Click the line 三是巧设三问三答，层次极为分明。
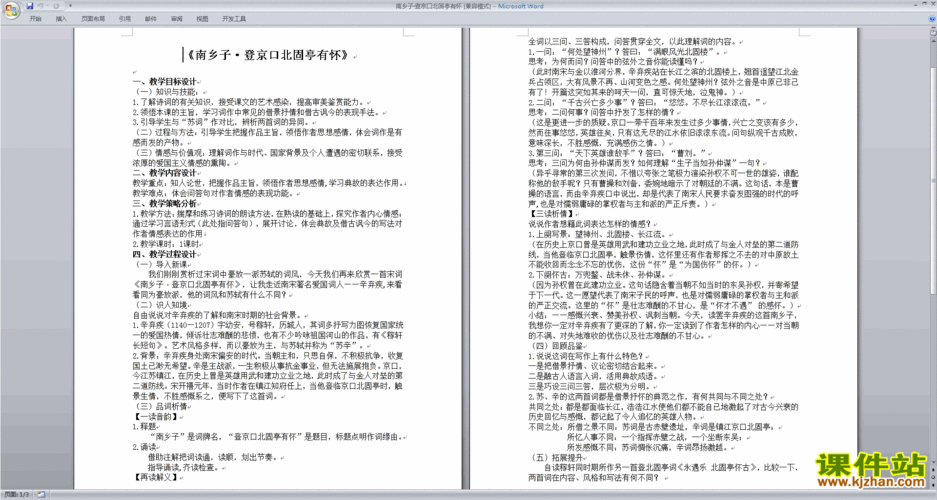Screen dimensions: 937x500 pos(592,386)
